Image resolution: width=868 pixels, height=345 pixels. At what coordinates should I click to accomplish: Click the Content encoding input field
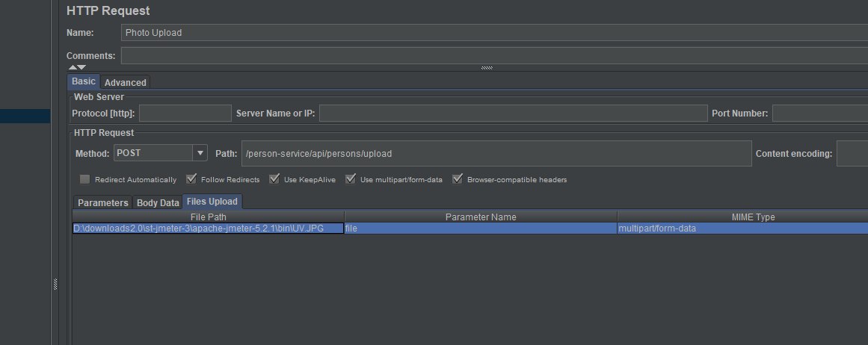[852, 154]
